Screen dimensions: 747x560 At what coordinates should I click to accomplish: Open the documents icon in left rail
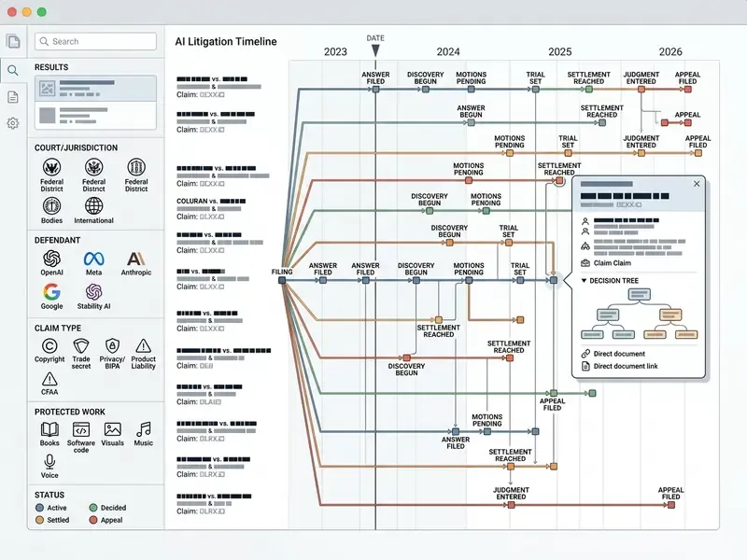point(13,41)
